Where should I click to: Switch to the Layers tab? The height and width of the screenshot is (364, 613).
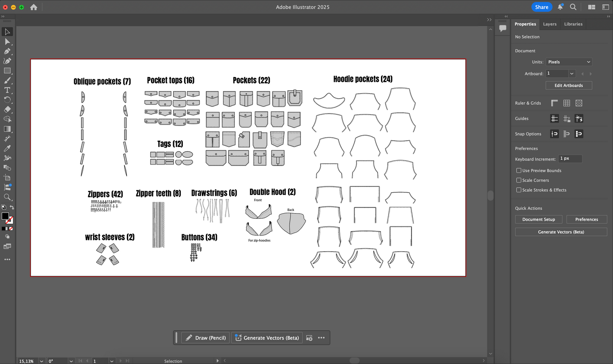pyautogui.click(x=550, y=24)
